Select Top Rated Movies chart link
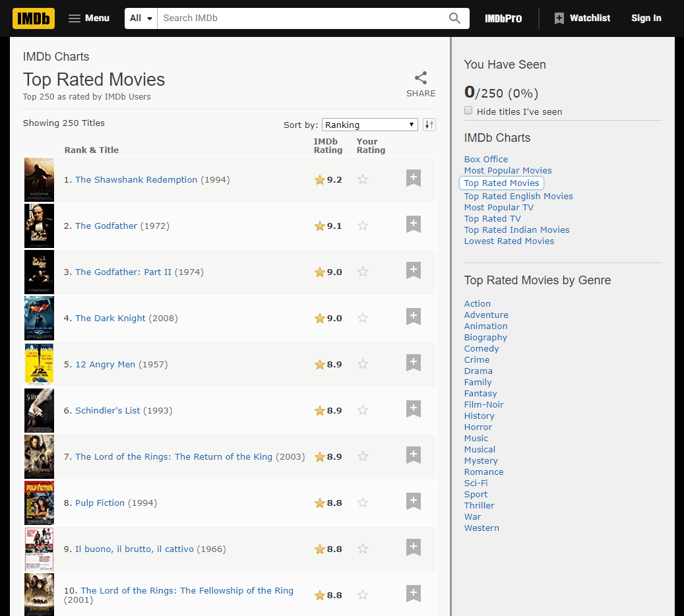 [x=502, y=183]
